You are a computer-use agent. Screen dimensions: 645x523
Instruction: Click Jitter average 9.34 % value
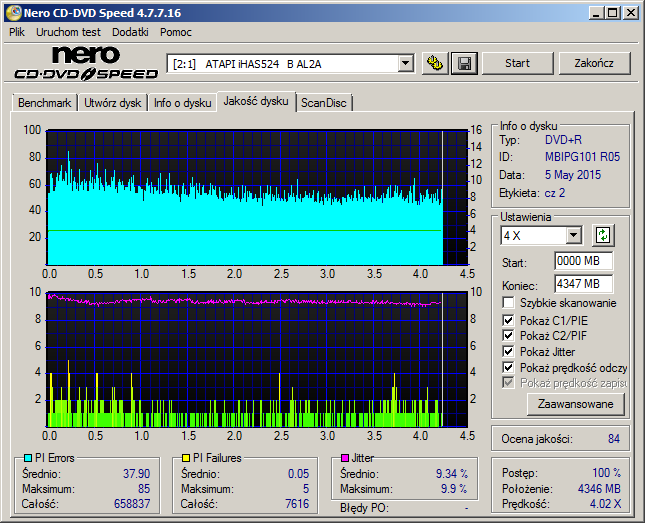tap(452, 474)
